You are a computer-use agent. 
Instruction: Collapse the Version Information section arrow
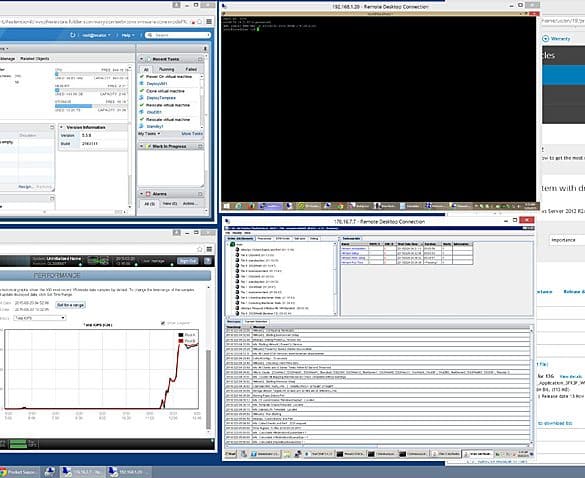tap(62, 127)
